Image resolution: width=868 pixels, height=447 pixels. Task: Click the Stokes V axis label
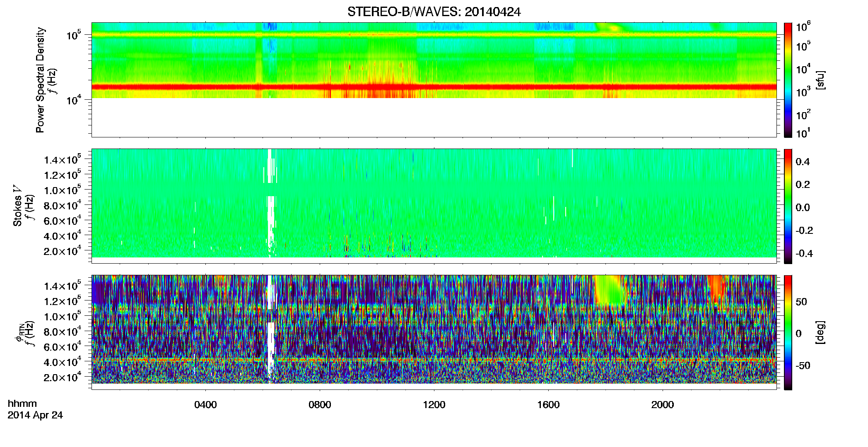tap(17, 206)
